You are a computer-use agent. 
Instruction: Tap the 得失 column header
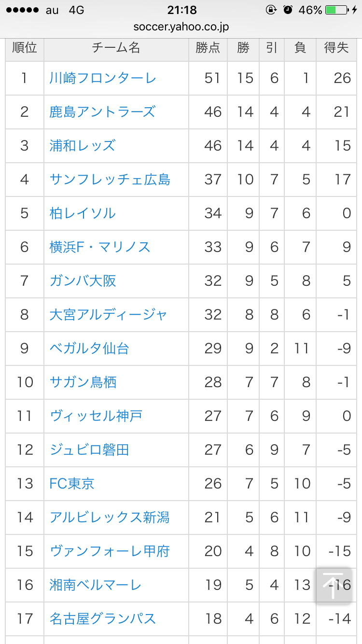tap(336, 48)
